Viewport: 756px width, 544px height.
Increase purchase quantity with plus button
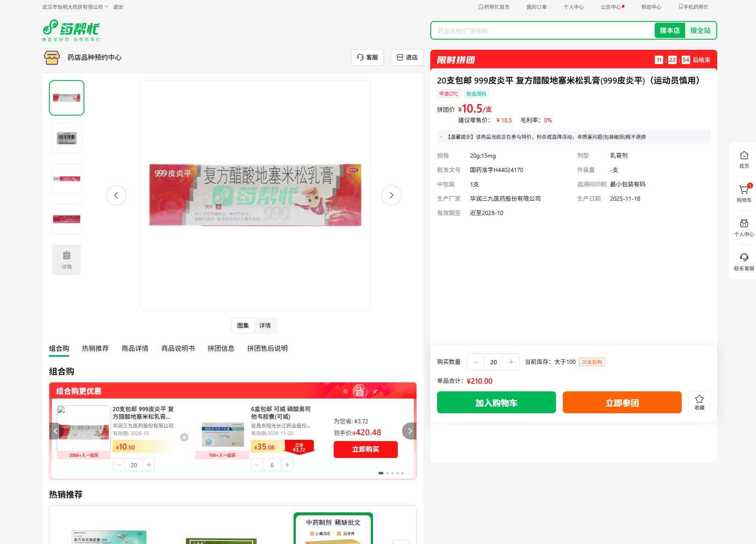pyautogui.click(x=511, y=362)
